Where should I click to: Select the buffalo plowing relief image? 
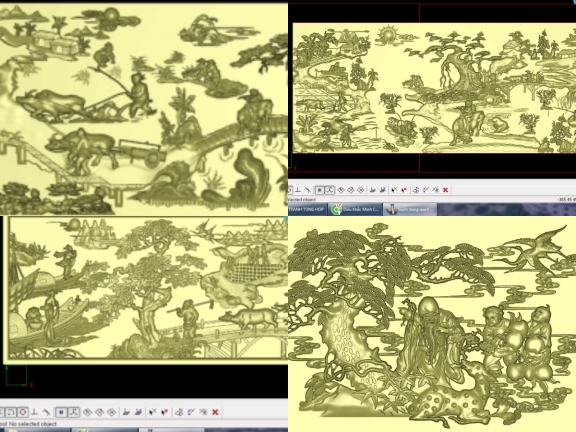click(144, 109)
